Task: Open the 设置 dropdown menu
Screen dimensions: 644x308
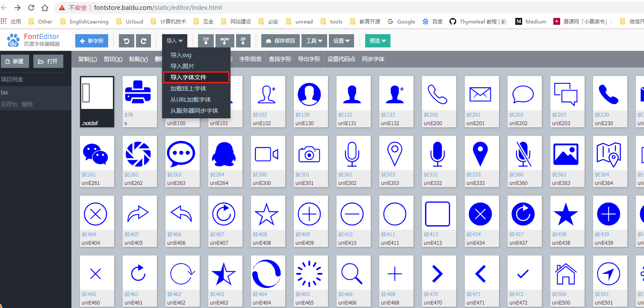Action: (x=341, y=41)
